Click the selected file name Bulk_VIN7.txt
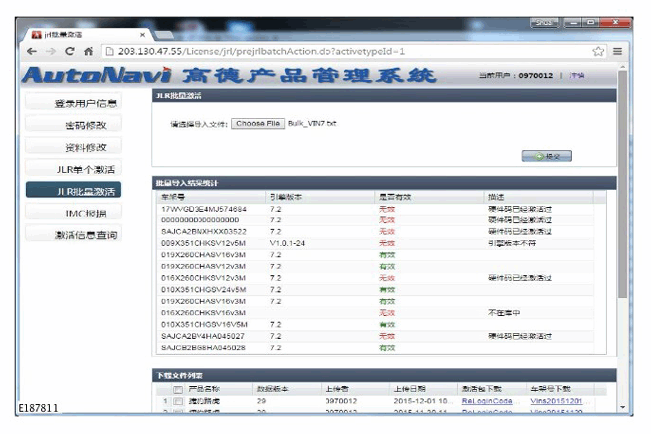Image resolution: width=651 pixels, height=434 pixels. click(x=312, y=123)
